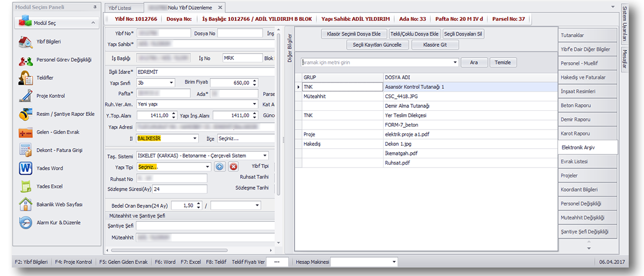Click Klasör Seçimli Dosya Ekle button
Screen dimensions: 644x276
tap(354, 34)
